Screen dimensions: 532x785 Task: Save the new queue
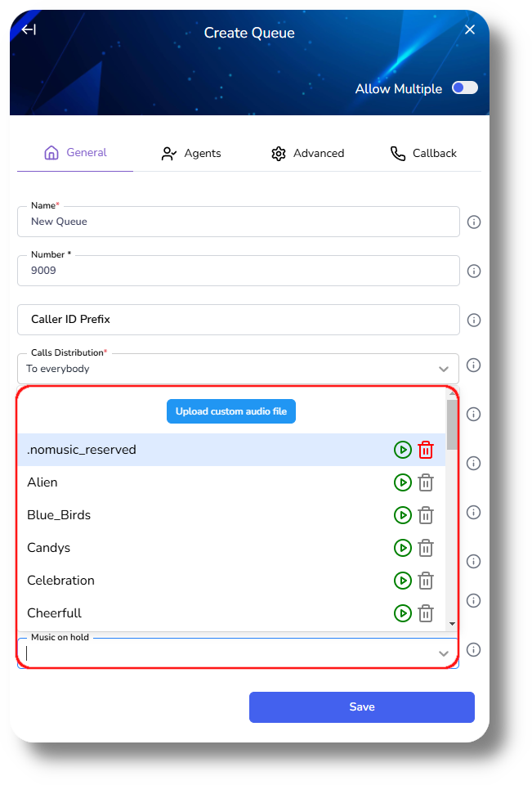tap(361, 707)
